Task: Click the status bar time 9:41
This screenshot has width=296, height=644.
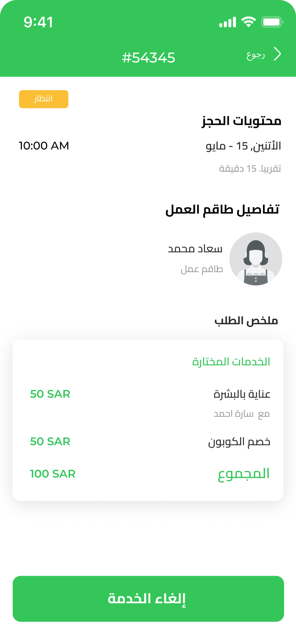Action: tap(38, 22)
